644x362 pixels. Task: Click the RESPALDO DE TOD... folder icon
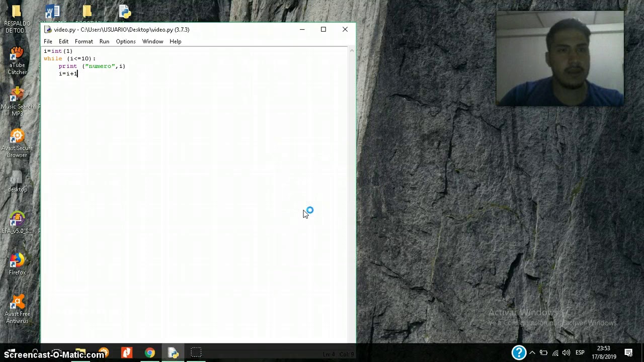tap(17, 19)
